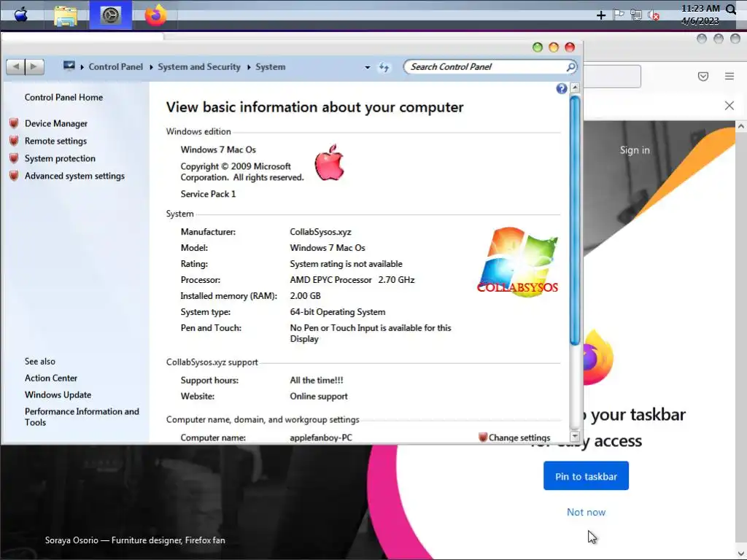Image resolution: width=747 pixels, height=560 pixels.
Task: Click the Firefox page scroll up arrow
Action: 741,126
